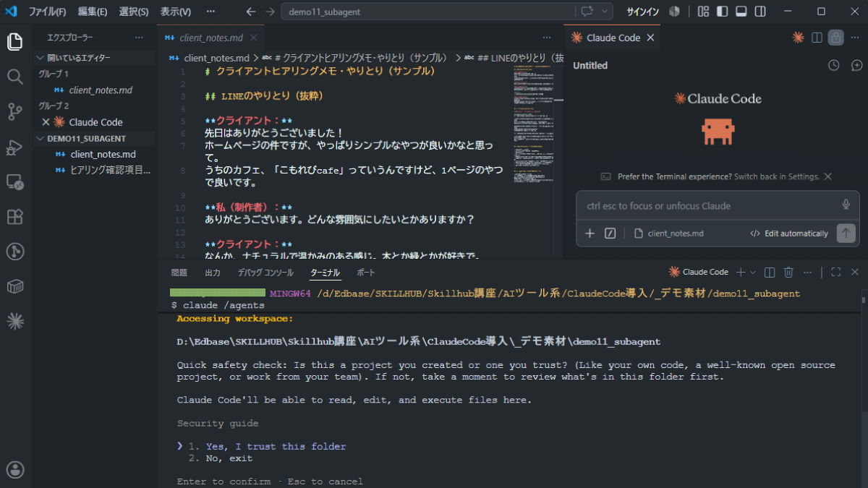Dismiss the Prefer Terminal experience notice
The image size is (868, 488).
click(828, 176)
